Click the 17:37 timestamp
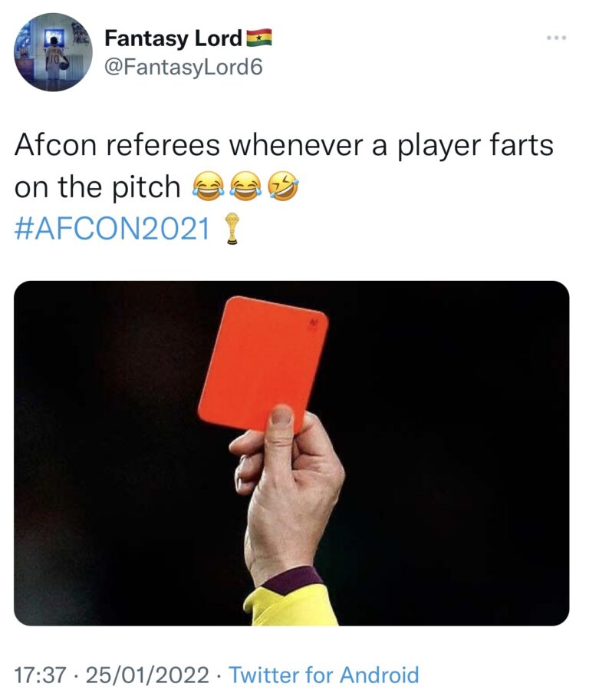 tap(40, 675)
